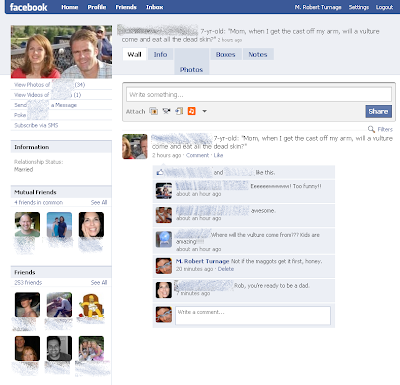
Task: Open avatar beside 'Too funny!!' comment
Action: (164, 191)
